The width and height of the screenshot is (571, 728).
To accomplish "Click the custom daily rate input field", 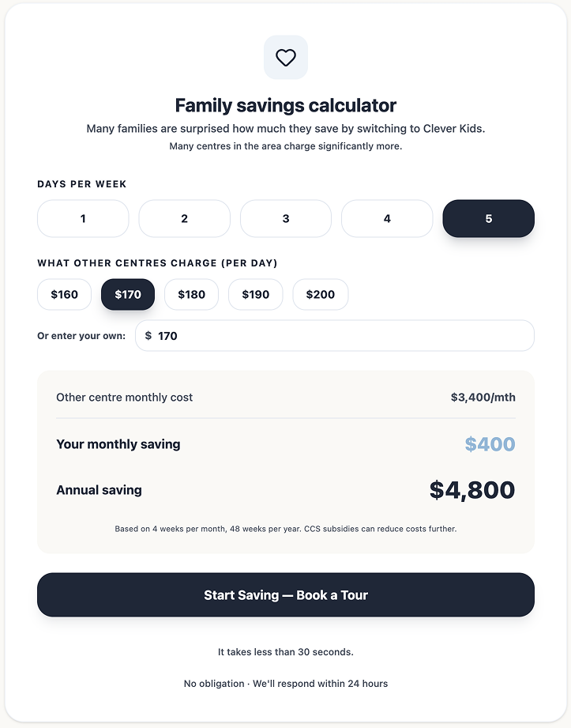I will pyautogui.click(x=340, y=336).
